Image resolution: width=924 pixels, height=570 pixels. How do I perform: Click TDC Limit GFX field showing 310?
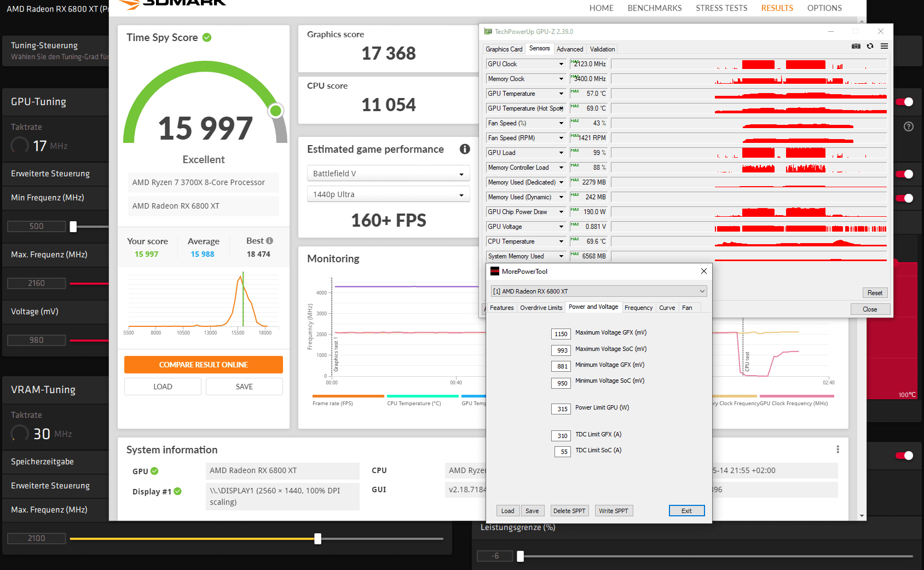tap(561, 436)
